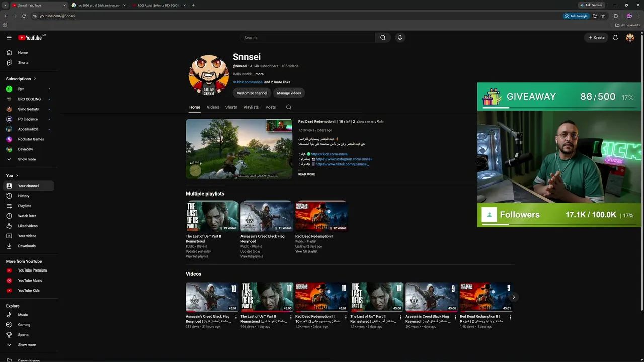The image size is (644, 362).
Task: Open the All Bookmarks folder
Action: pyautogui.click(x=627, y=25)
